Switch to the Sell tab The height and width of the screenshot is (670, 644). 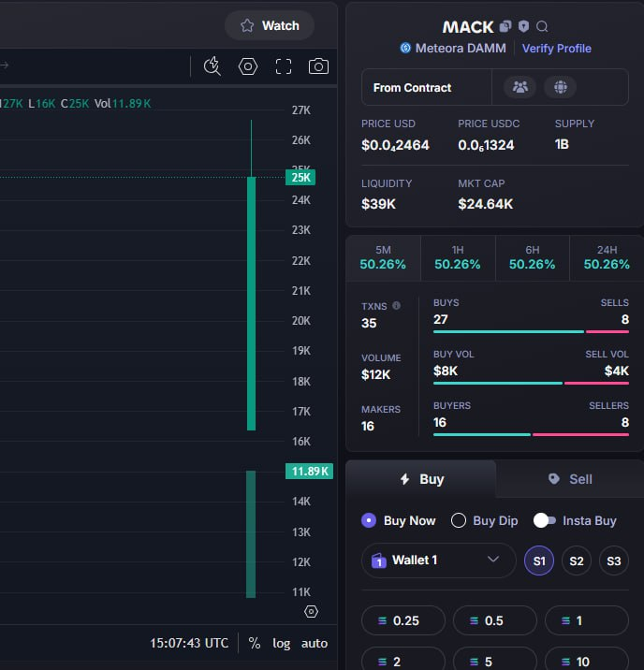(x=570, y=479)
